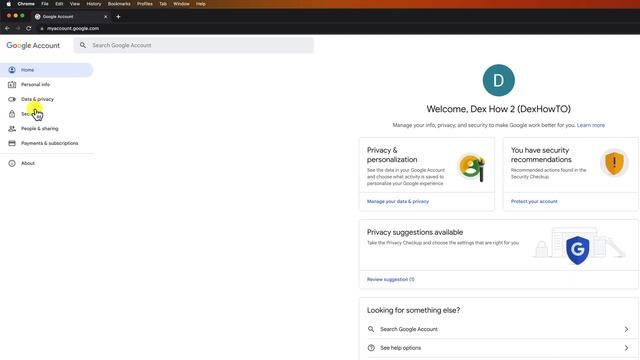Click the Home person-circle icon

point(12,70)
